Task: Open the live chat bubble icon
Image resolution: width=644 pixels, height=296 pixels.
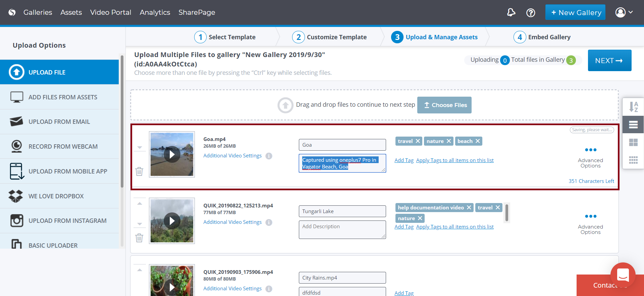Action: pos(623,275)
